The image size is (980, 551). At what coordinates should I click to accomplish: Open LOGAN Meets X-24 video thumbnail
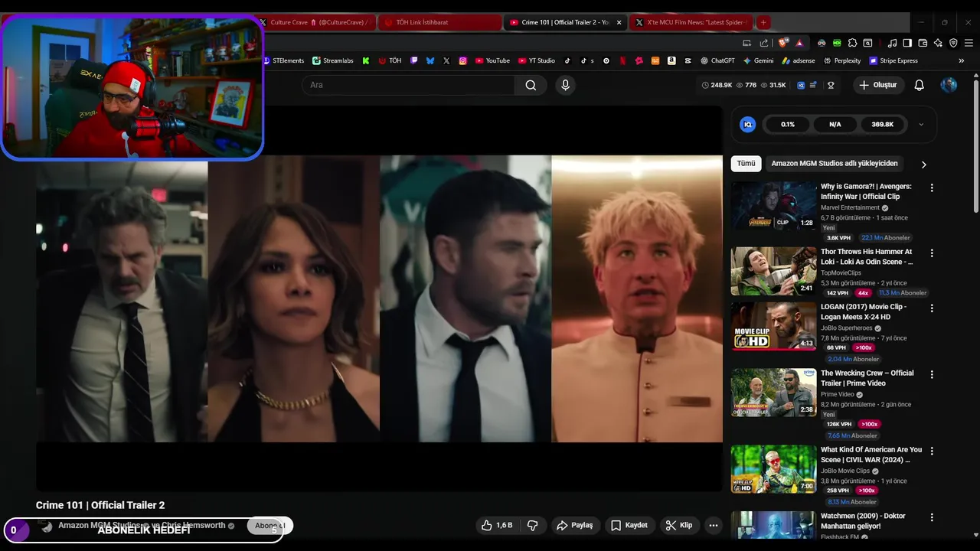(x=773, y=326)
